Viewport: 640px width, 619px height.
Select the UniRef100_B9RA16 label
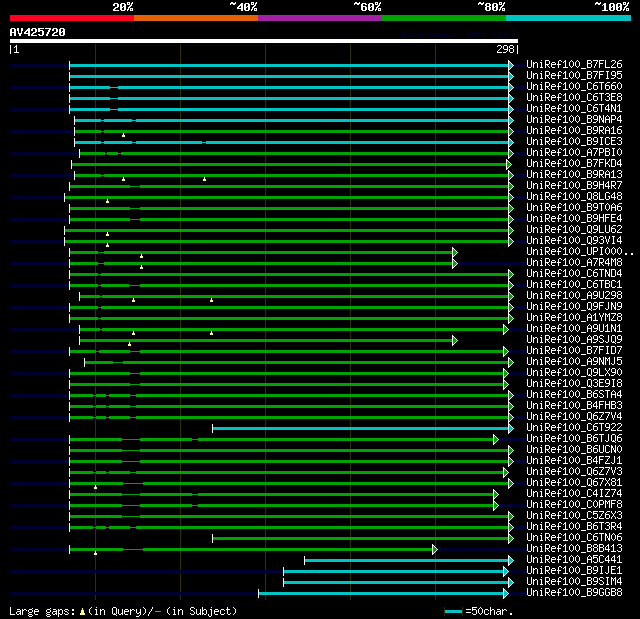point(574,131)
